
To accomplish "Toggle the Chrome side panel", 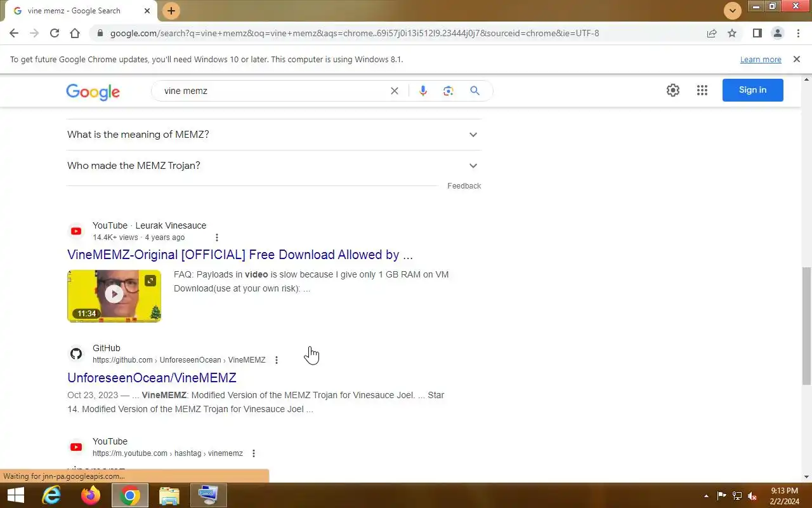I will tap(757, 33).
